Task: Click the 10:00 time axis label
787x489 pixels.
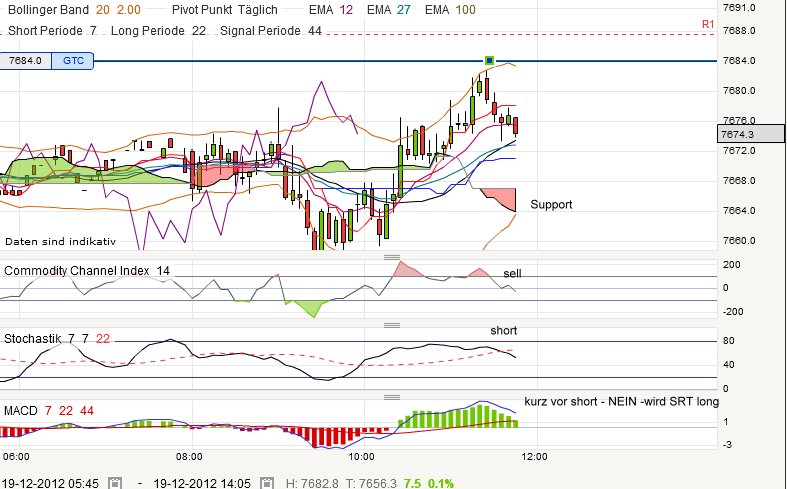Action: click(x=361, y=456)
